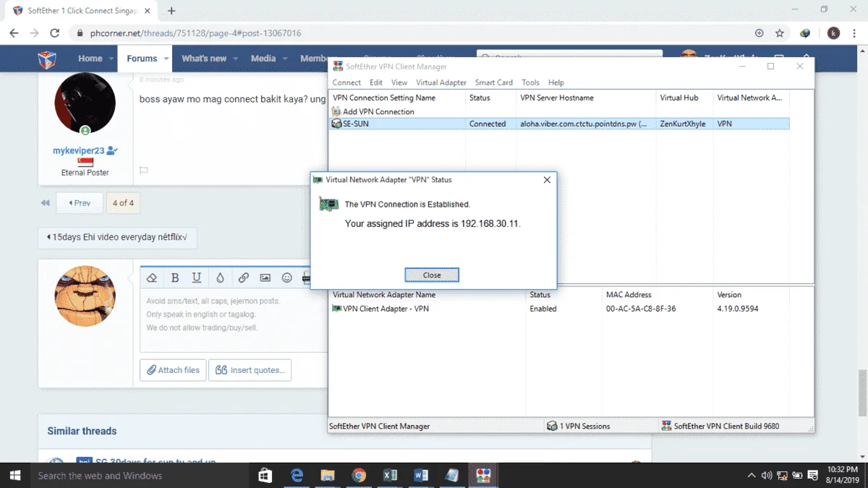868x488 pixels.
Task: Open the Virtual Adapter menu
Action: point(441,82)
